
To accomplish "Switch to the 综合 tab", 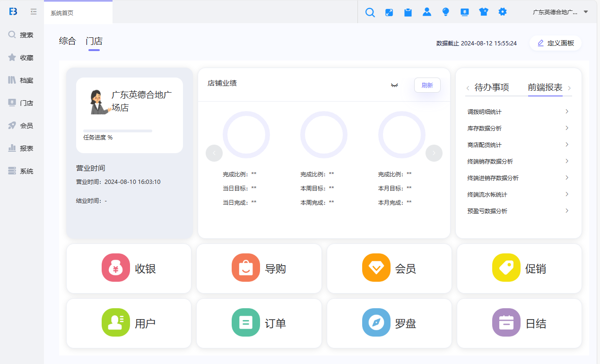I will 67,41.
